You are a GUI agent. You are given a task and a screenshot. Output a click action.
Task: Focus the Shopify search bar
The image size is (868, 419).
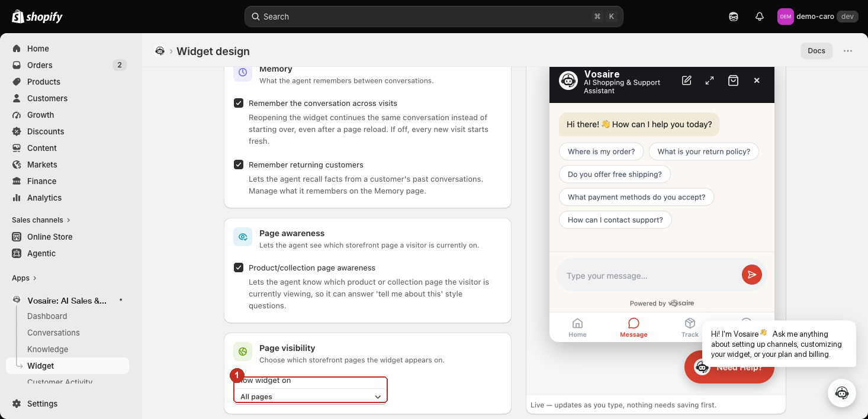tap(433, 17)
